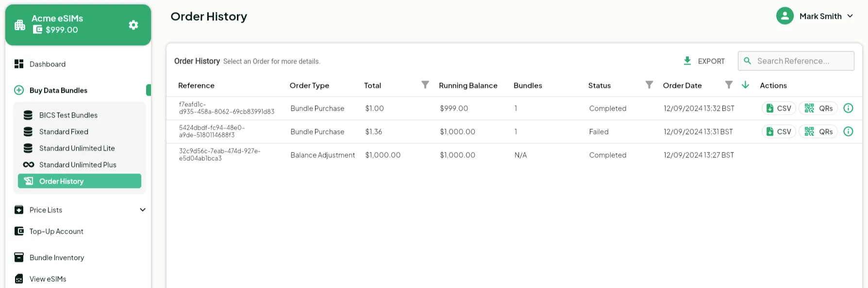Show info for the Completed Bundle Purchase order

848,108
